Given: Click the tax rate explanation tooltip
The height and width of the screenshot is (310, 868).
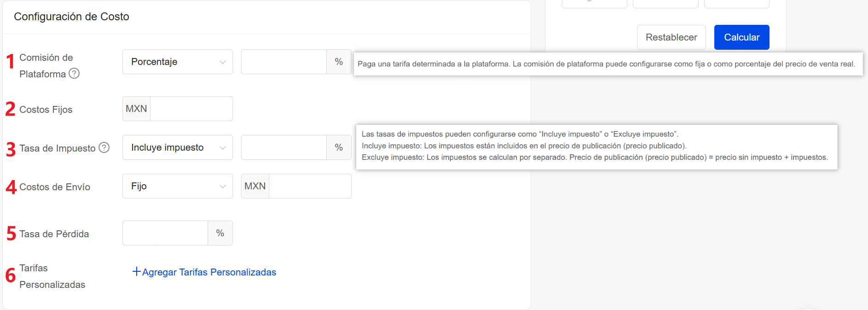Looking at the screenshot, I should (597, 147).
